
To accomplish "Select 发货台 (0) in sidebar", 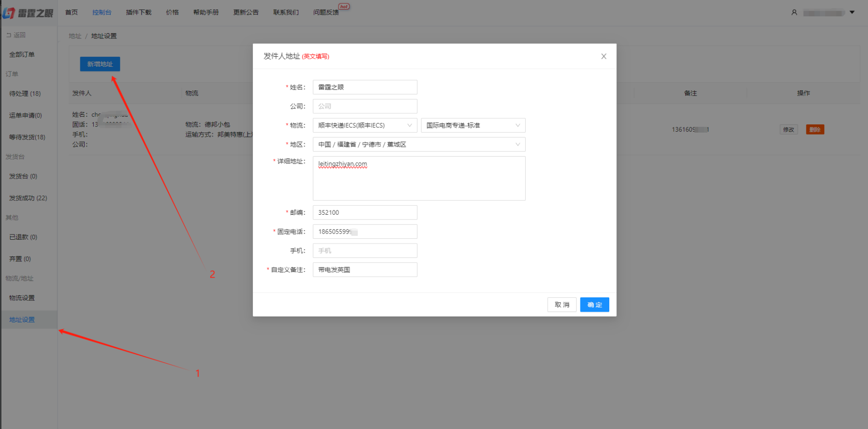I will click(x=23, y=176).
